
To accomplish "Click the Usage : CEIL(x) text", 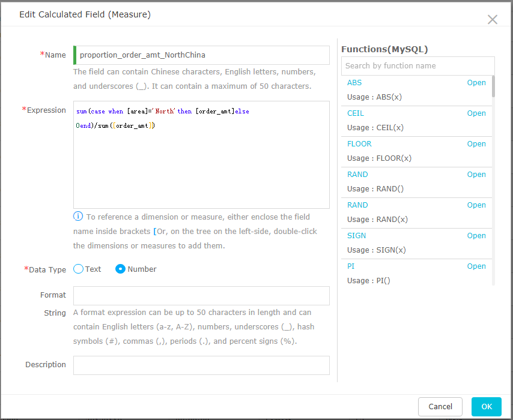I will [375, 128].
